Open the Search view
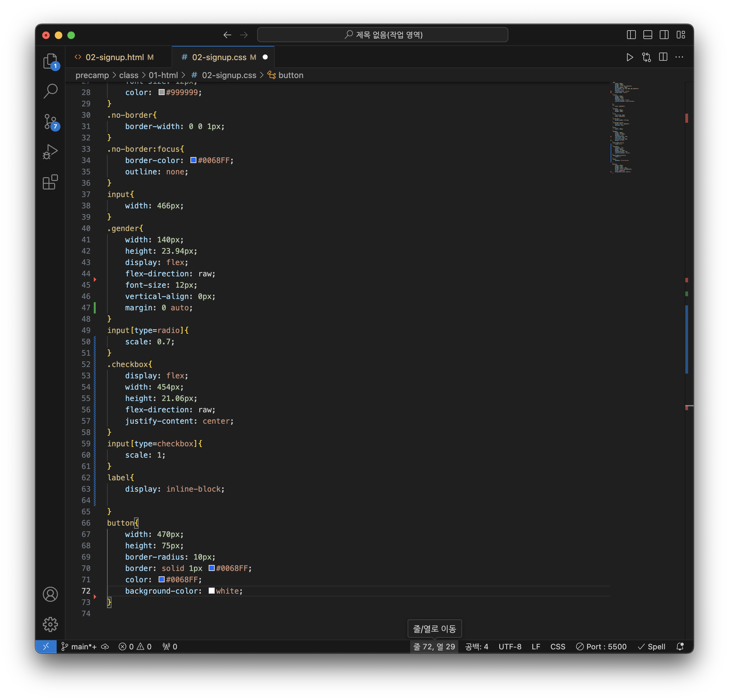Image resolution: width=729 pixels, height=700 pixels. click(50, 91)
